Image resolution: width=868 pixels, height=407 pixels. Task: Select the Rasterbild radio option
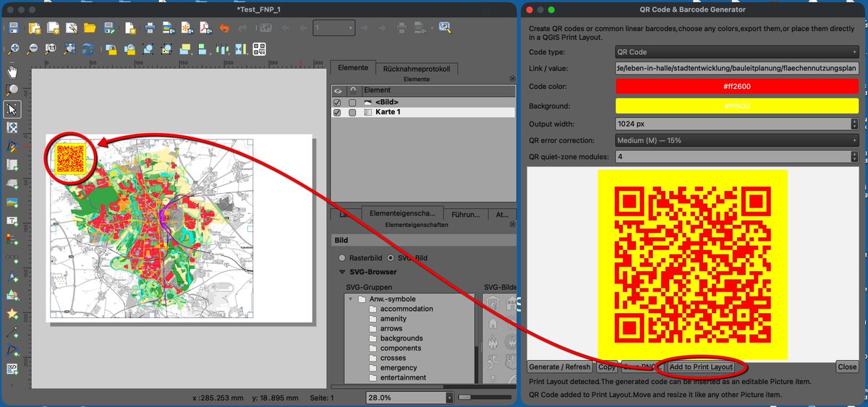343,258
